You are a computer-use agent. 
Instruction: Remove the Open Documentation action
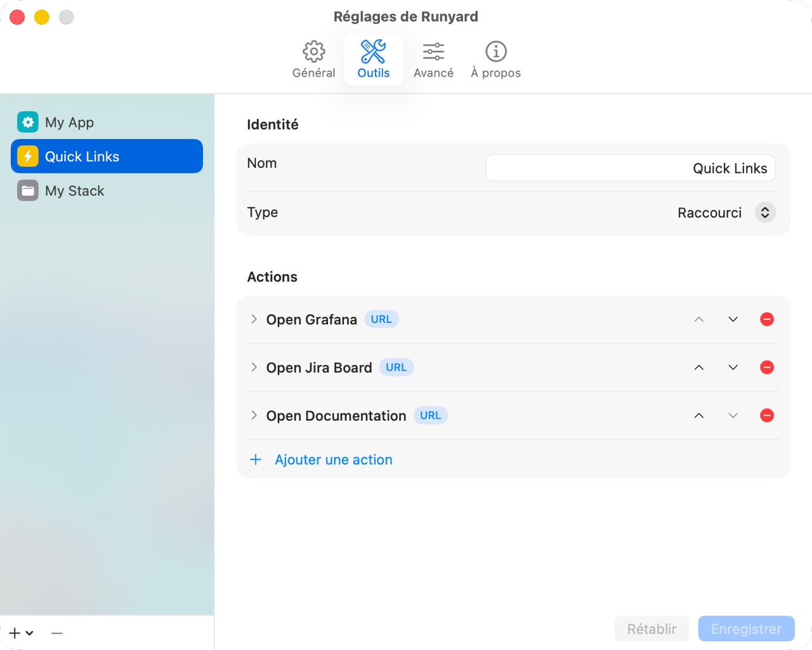point(767,416)
